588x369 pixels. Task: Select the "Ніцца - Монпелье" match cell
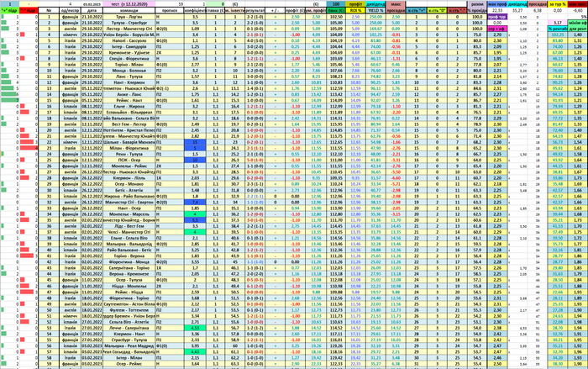pyautogui.click(x=129, y=286)
